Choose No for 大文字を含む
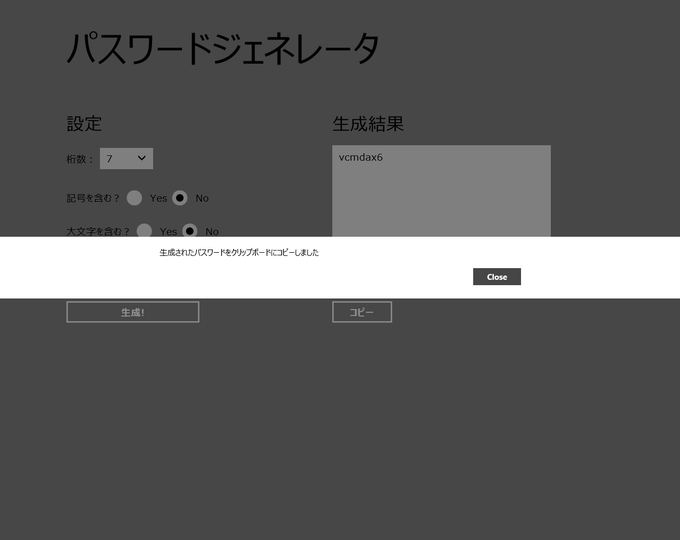This screenshot has width=680, height=540. point(190,230)
